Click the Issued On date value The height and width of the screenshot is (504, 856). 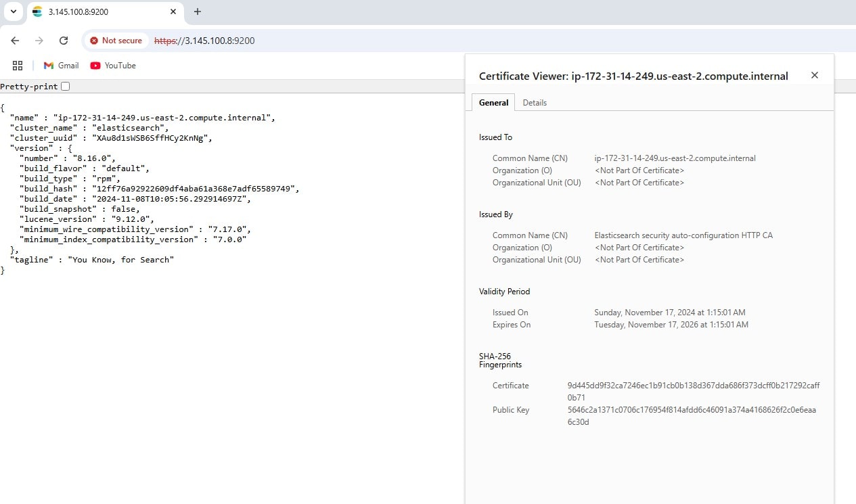click(x=670, y=313)
